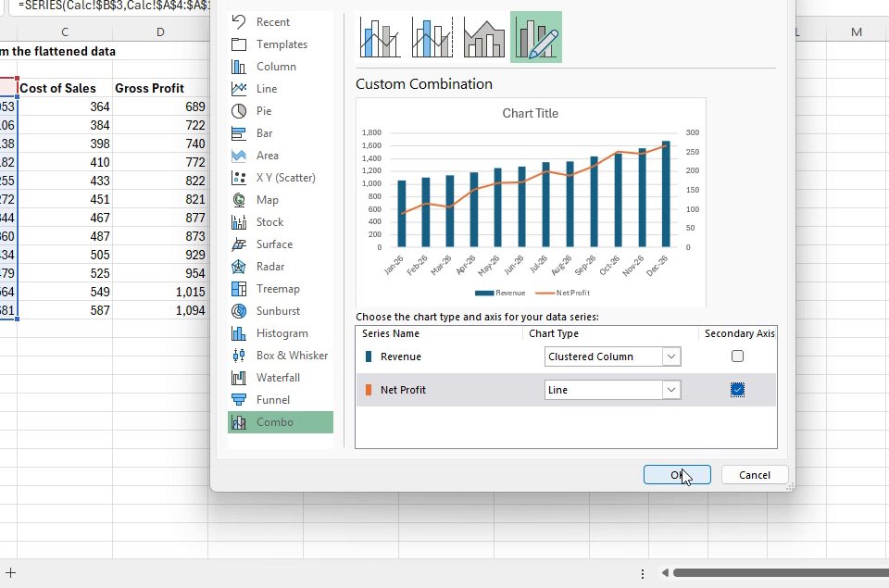Click the combo chart preview thumbnail
This screenshot has height=588, width=889.
pyautogui.click(x=531, y=203)
